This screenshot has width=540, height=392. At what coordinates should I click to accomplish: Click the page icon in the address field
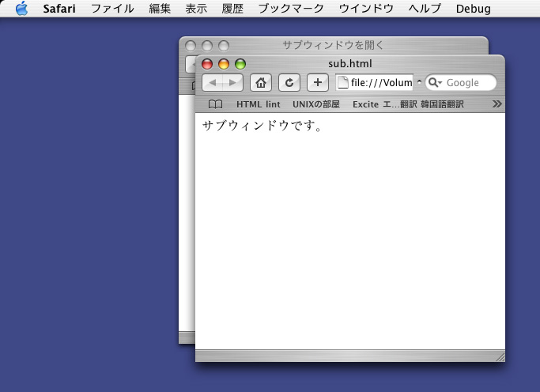coord(342,82)
